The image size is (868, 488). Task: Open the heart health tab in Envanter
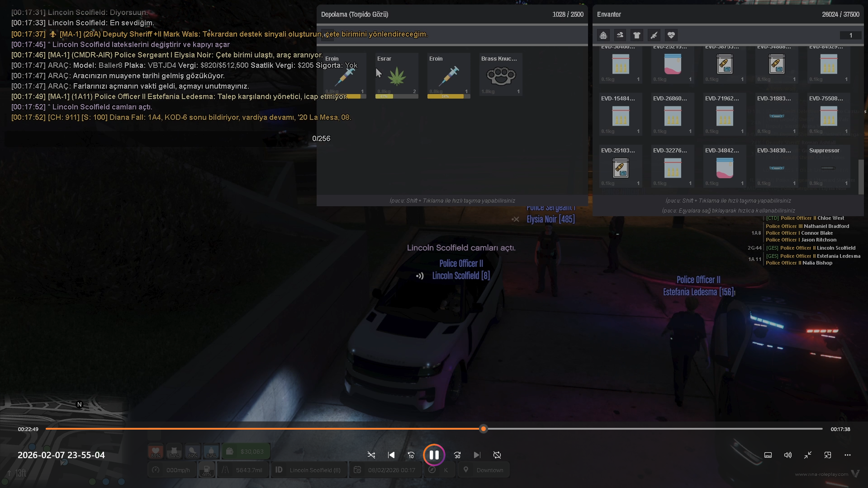coord(671,35)
